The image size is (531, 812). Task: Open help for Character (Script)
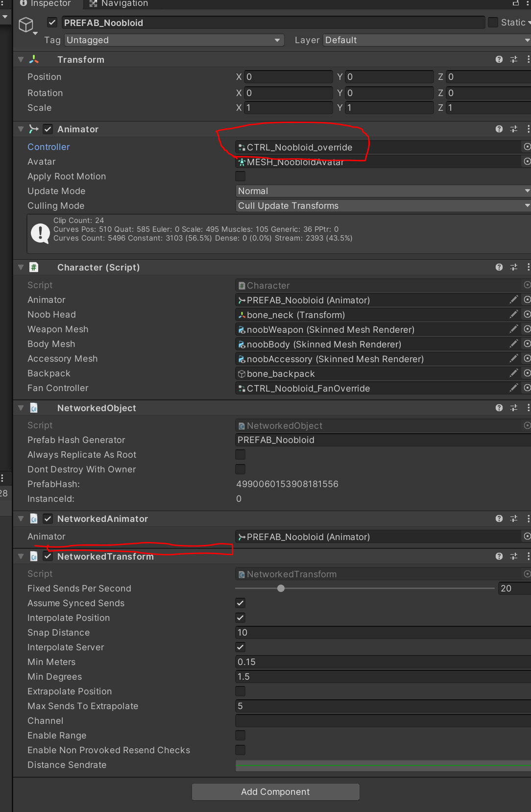[x=499, y=267]
